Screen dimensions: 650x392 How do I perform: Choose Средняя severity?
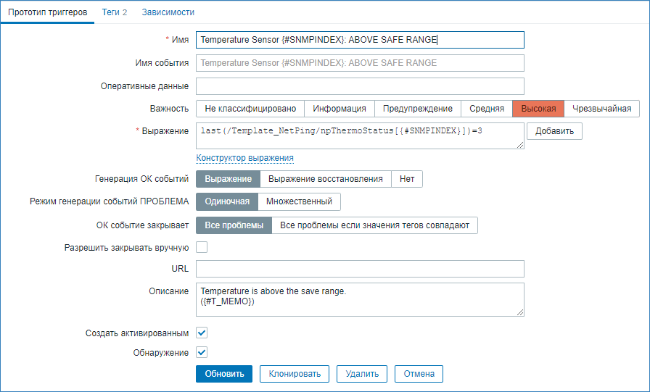(x=487, y=109)
